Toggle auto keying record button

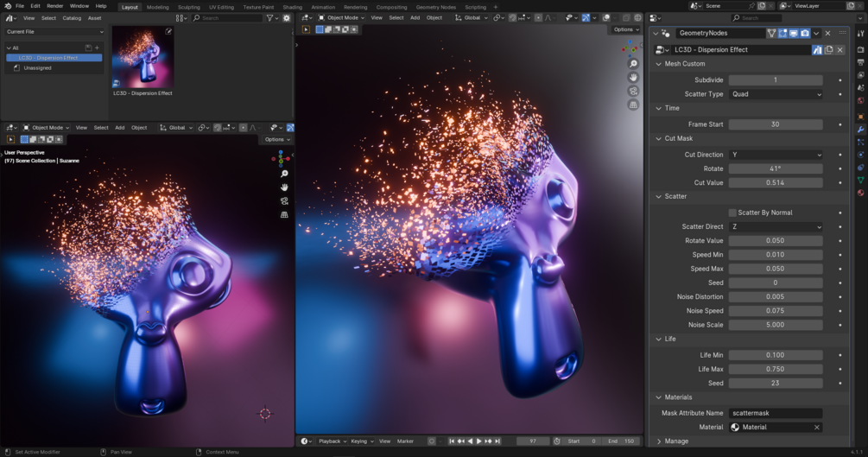tap(432, 441)
